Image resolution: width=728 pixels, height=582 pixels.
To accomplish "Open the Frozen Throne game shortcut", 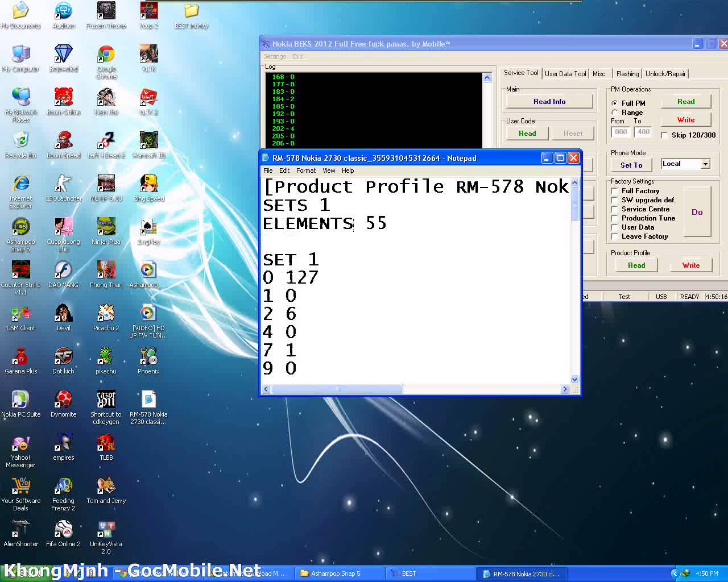I will coord(106,15).
